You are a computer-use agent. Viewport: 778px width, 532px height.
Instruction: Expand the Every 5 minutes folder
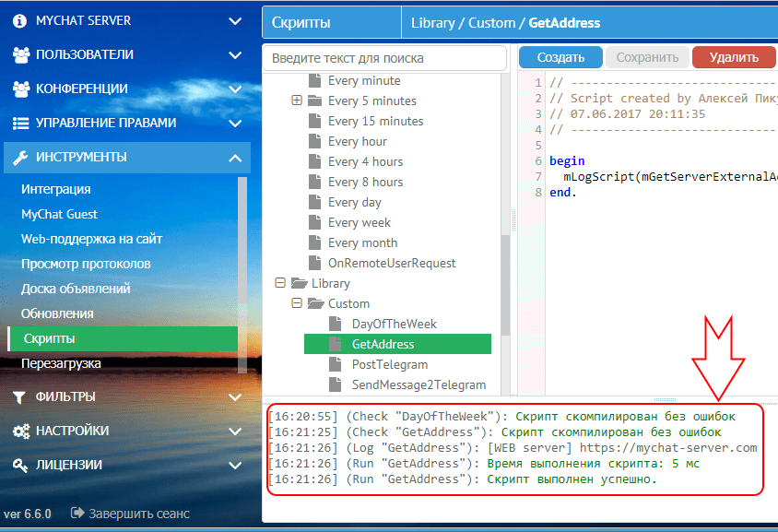pos(297,100)
